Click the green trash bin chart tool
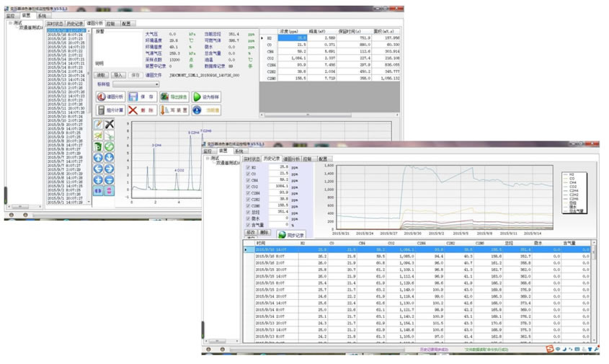 [98, 147]
